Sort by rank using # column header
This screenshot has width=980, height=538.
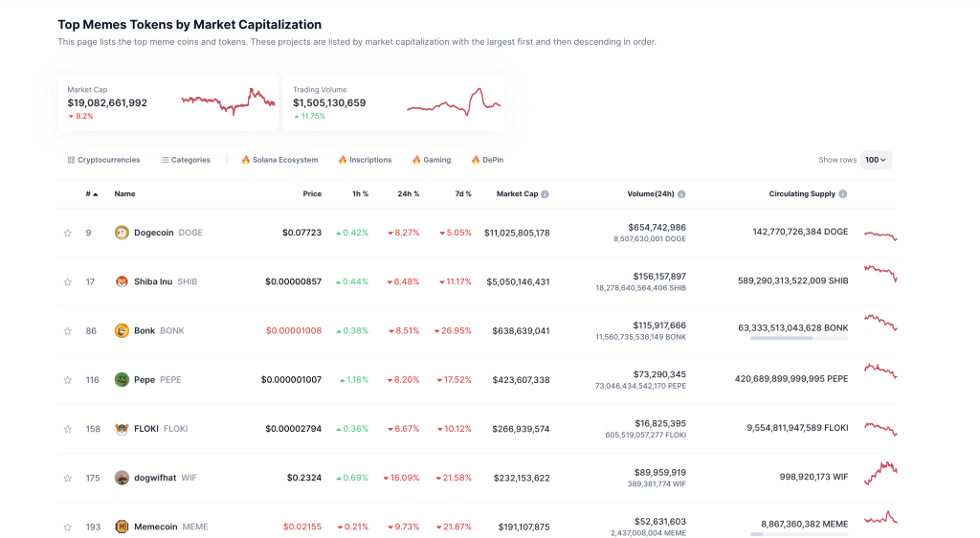pos(92,194)
